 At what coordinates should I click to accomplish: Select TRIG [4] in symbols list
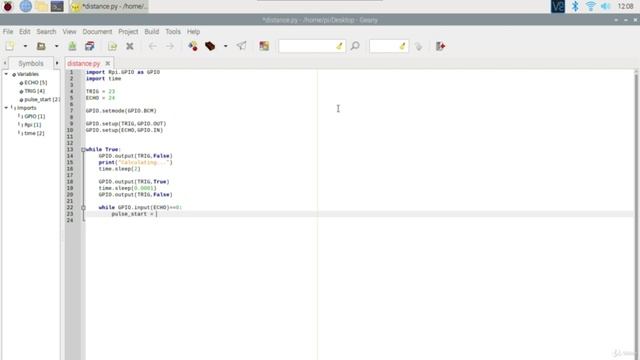34,91
